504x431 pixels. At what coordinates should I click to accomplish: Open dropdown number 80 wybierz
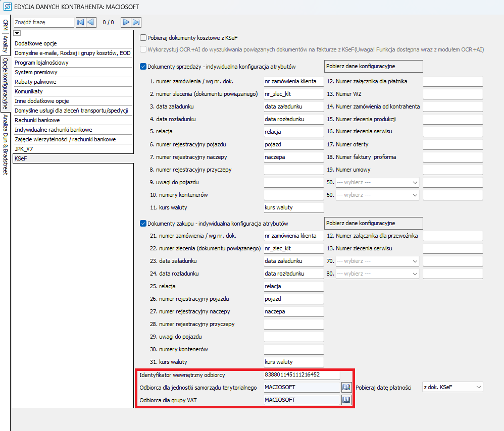coord(377,274)
